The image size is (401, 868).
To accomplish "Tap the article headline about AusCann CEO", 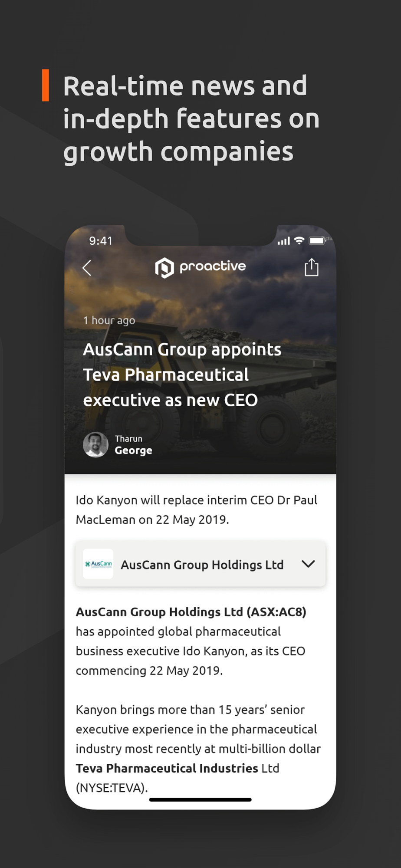I will [x=182, y=375].
